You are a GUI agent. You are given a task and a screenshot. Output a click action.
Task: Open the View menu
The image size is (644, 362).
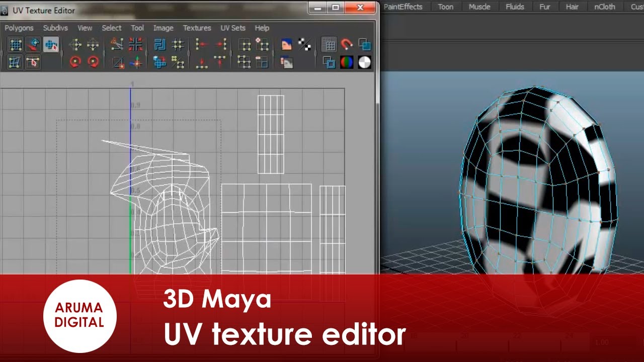[85, 28]
